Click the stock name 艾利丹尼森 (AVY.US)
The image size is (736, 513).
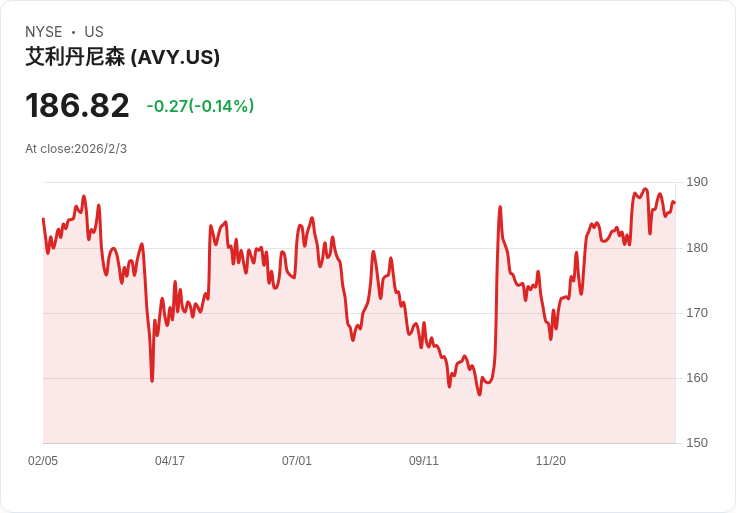click(123, 57)
